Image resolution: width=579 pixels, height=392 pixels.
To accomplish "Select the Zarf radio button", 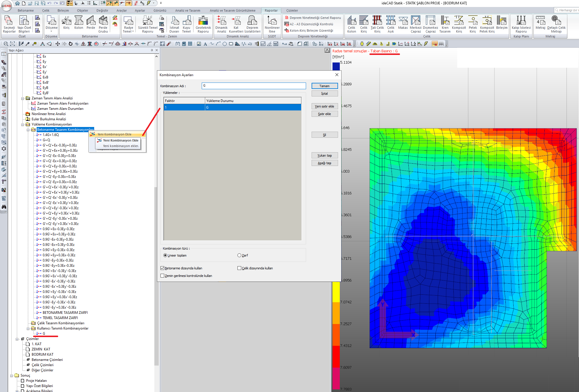I will 239,255.
